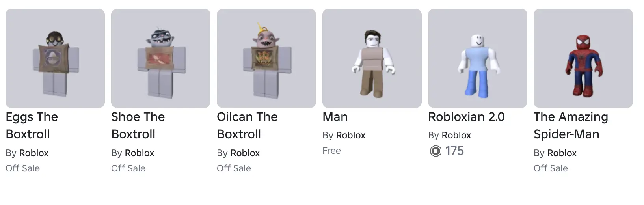The height and width of the screenshot is (205, 644).
Task: Click the Robux icon beside 175
Action: click(x=436, y=151)
